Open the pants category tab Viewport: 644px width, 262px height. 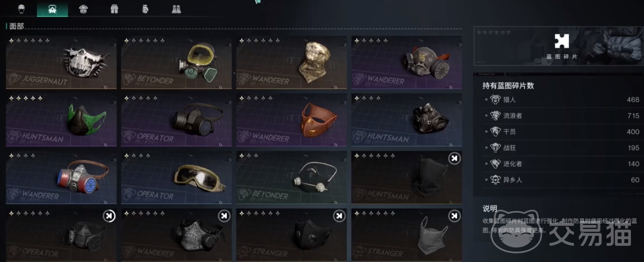pos(114,9)
